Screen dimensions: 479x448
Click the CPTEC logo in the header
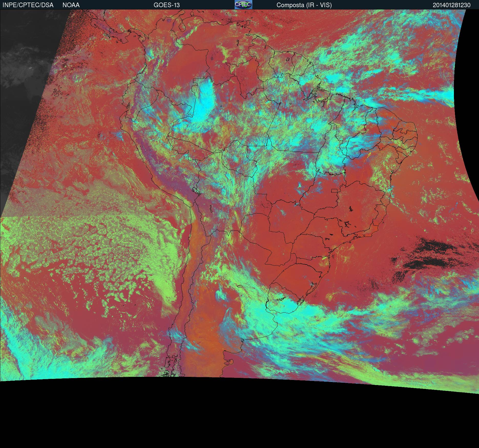(x=243, y=5)
